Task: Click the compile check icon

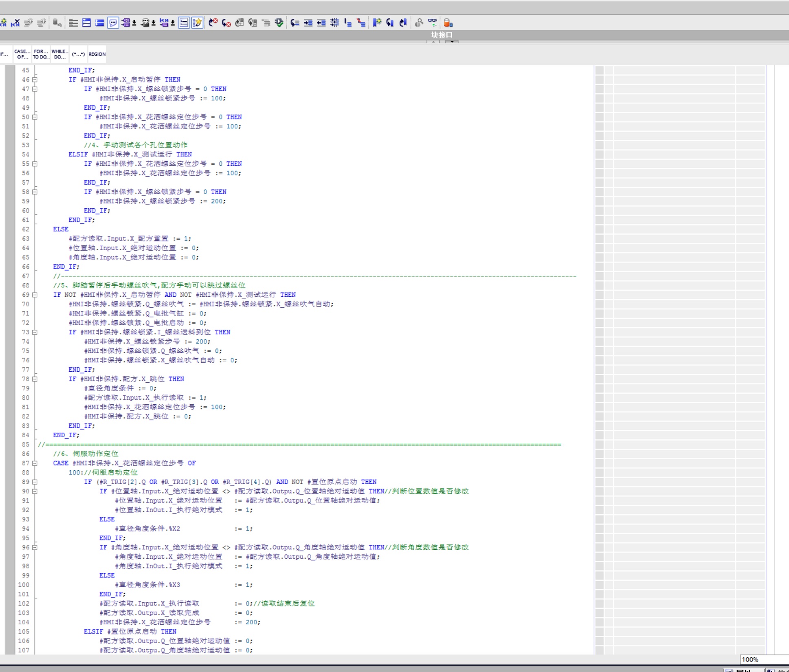Action: point(279,23)
